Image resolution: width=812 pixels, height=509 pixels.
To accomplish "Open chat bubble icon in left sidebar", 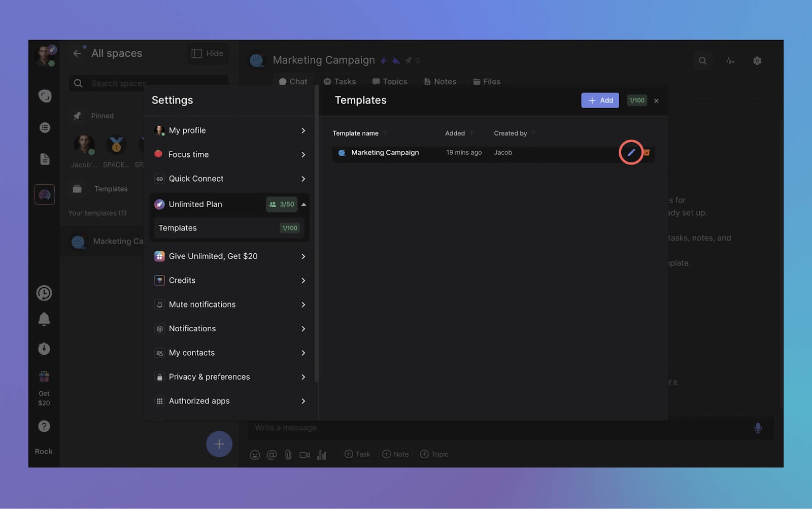I will click(x=45, y=96).
